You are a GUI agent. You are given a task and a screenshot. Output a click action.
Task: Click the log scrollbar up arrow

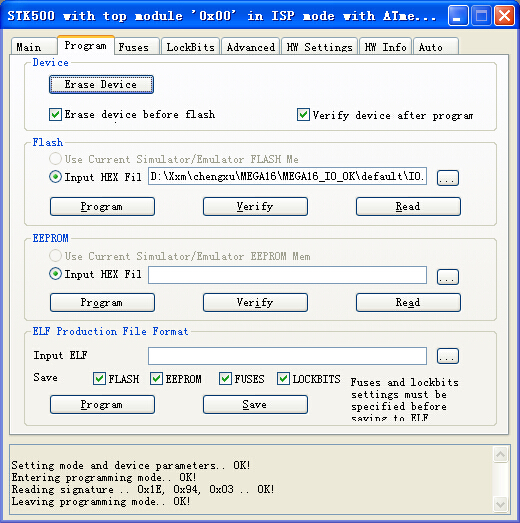click(500, 454)
